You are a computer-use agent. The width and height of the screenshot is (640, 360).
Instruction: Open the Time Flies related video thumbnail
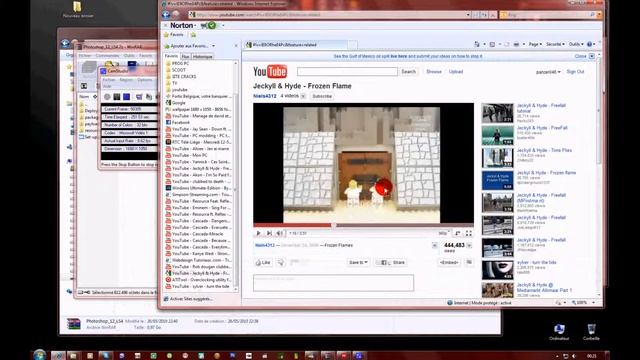coord(497,158)
